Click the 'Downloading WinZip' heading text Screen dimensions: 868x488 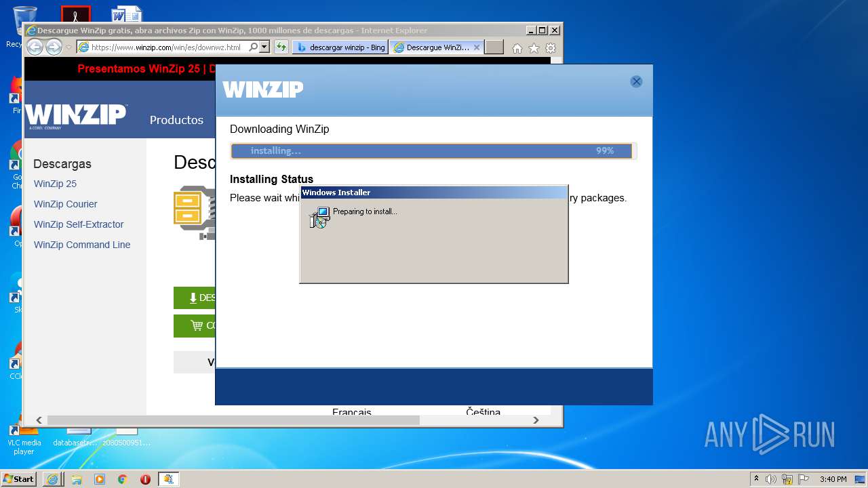pyautogui.click(x=279, y=129)
